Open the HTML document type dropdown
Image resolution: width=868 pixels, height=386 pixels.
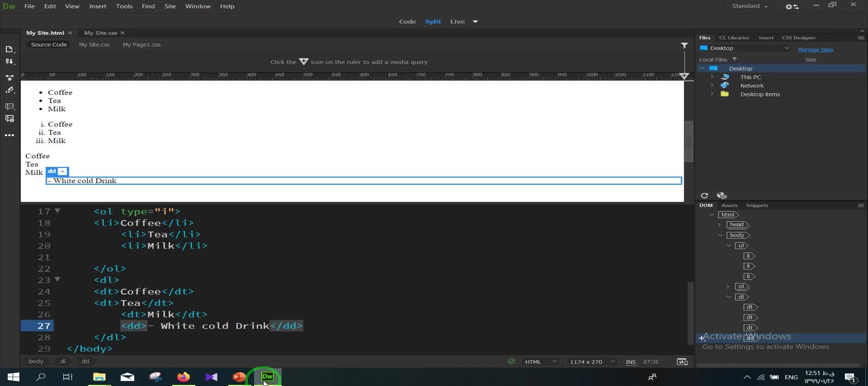pyautogui.click(x=541, y=362)
